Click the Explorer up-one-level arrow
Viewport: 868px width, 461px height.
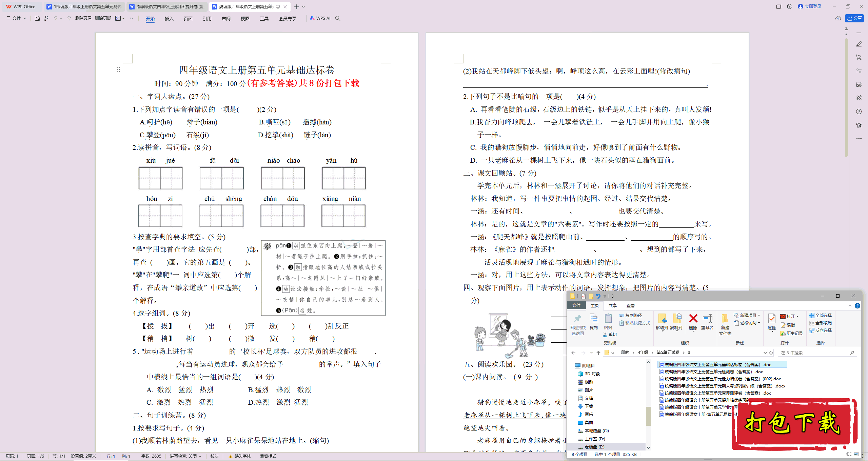coord(598,353)
